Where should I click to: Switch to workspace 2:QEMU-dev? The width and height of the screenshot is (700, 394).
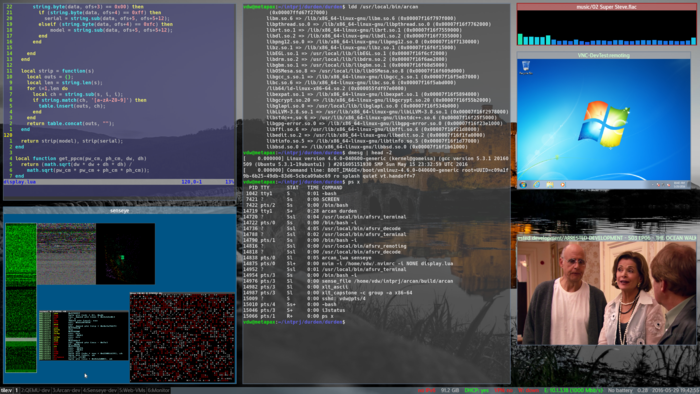click(35, 390)
